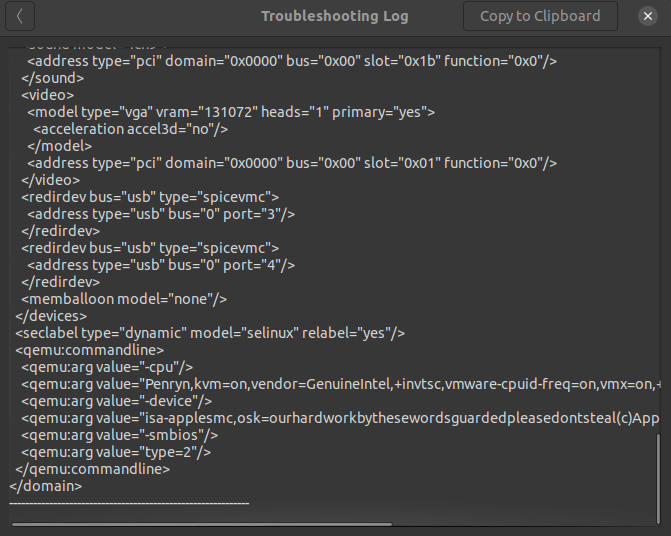Click the qemu:arg Penryn,kvm=on line
Image resolution: width=671 pixels, height=536 pixels.
click(341, 384)
